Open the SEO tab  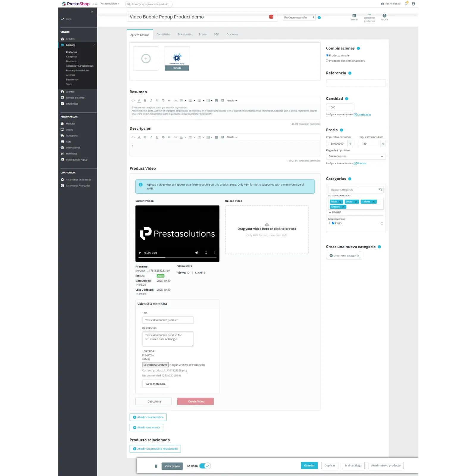click(x=216, y=35)
